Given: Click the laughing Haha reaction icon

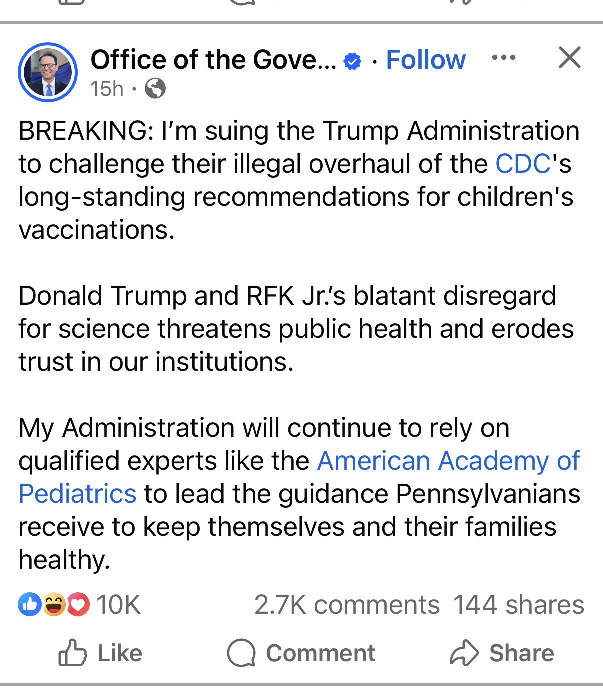Looking at the screenshot, I should [x=54, y=605].
